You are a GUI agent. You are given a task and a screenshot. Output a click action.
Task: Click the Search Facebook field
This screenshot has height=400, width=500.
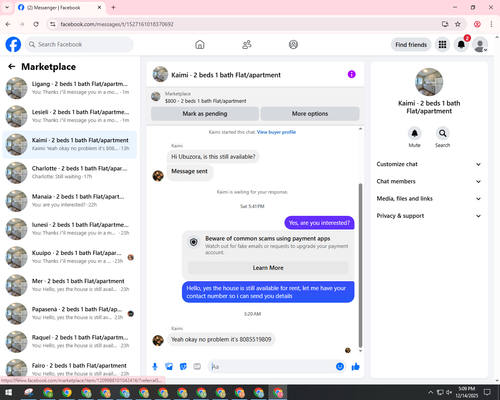coord(79,44)
